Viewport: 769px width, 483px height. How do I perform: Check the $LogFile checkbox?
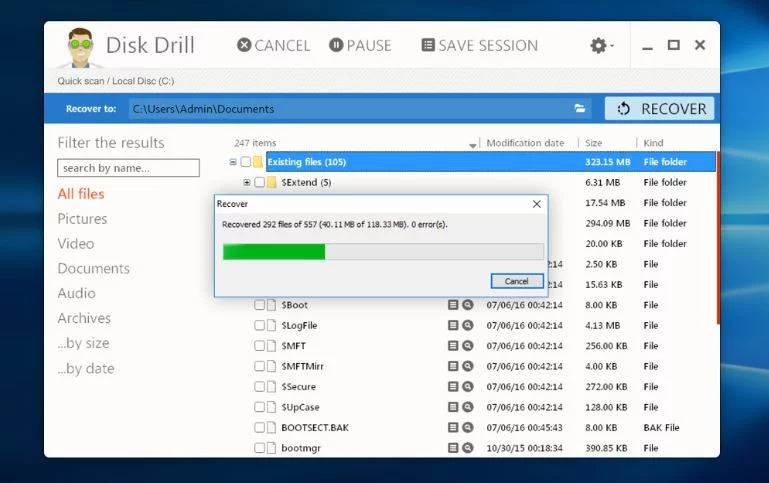point(259,325)
